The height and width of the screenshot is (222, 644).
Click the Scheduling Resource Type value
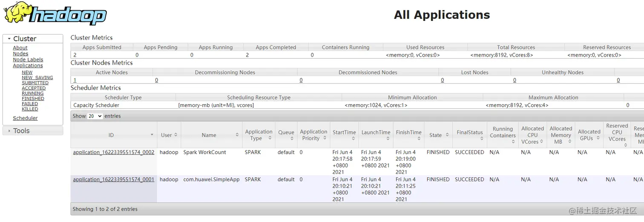coord(216,105)
